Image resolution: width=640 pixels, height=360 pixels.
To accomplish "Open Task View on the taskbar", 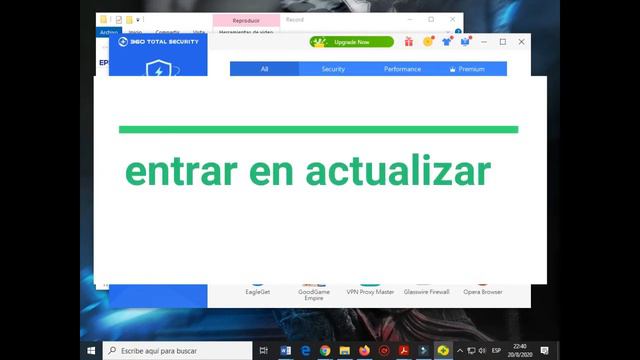I will [264, 351].
